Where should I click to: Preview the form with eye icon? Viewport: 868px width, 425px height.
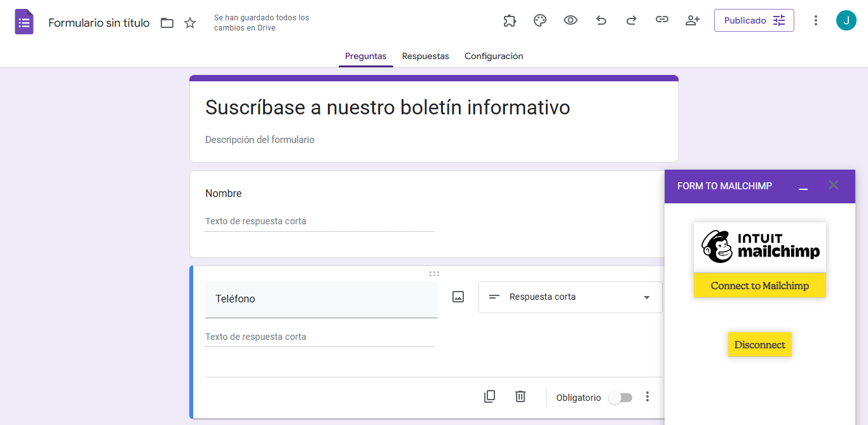571,20
